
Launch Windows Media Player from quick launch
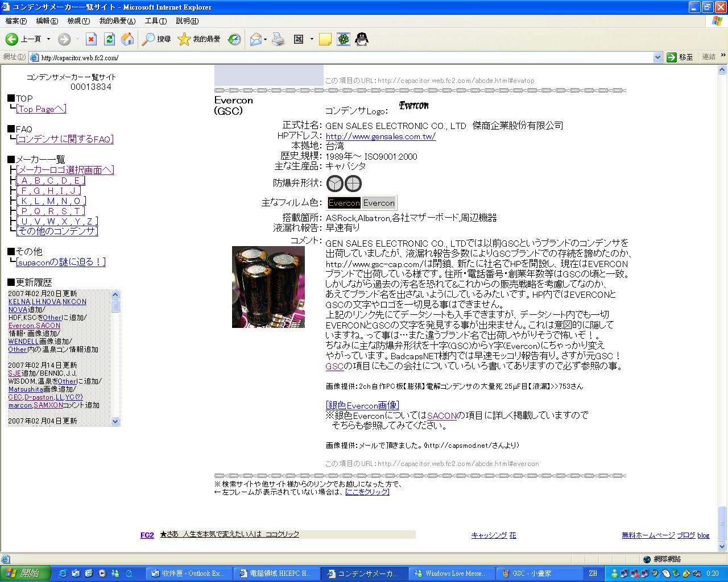(x=102, y=573)
